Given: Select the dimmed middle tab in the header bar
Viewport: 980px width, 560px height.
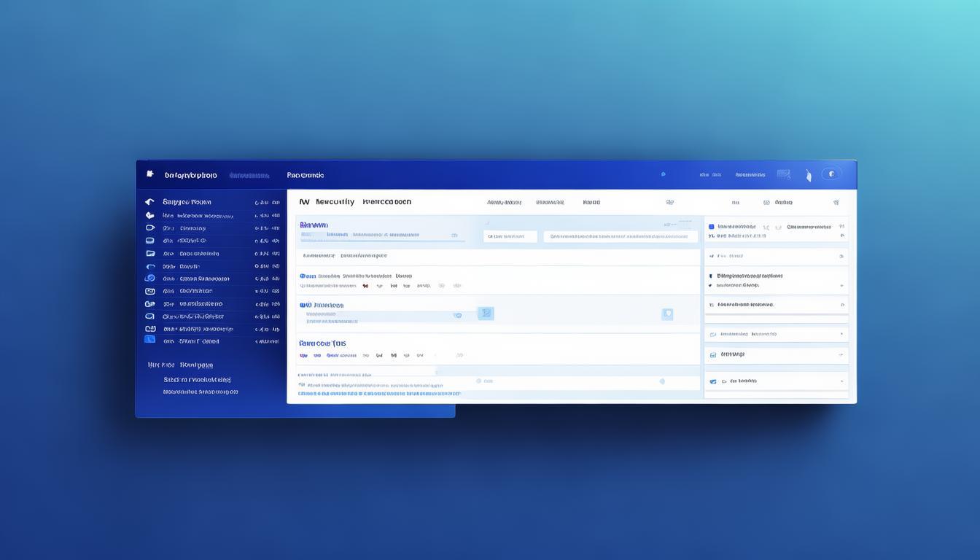Looking at the screenshot, I should 249,175.
